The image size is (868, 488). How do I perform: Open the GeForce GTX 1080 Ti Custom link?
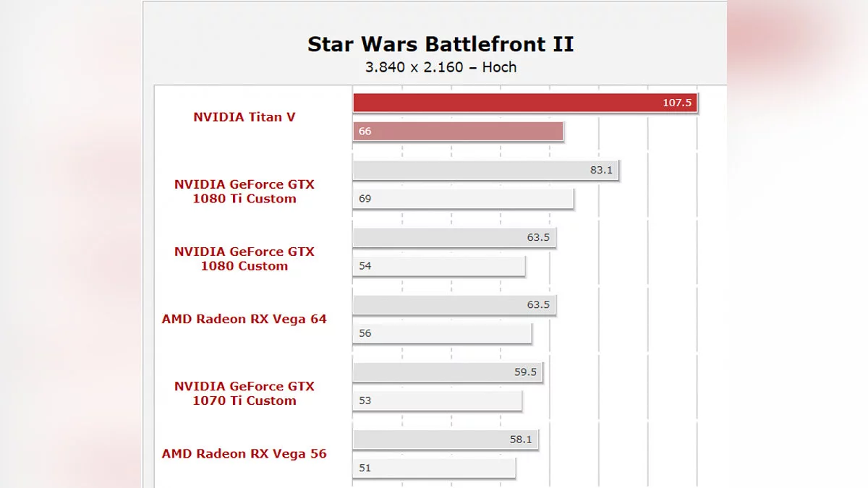(x=244, y=192)
